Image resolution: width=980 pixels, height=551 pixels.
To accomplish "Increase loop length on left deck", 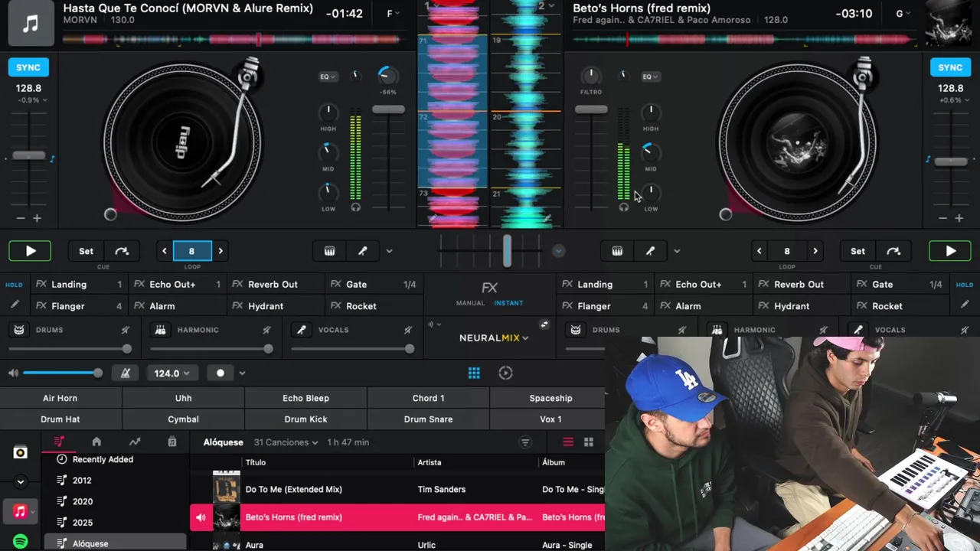I will pos(220,251).
